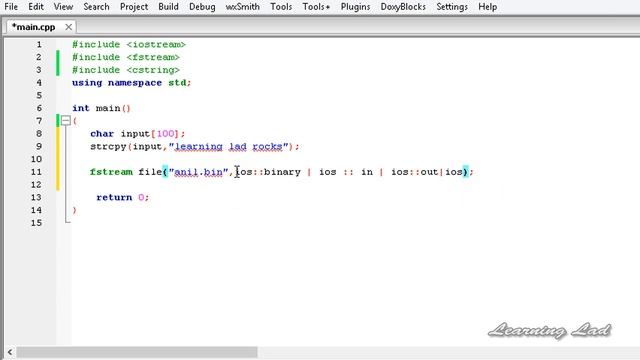640x360 pixels.
Task: Open the Tools+ menu
Action: pos(316,7)
